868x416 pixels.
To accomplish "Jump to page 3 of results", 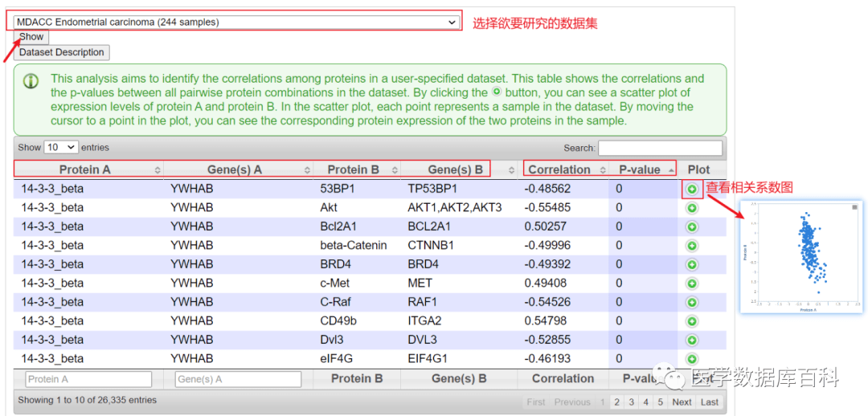I will point(631,402).
